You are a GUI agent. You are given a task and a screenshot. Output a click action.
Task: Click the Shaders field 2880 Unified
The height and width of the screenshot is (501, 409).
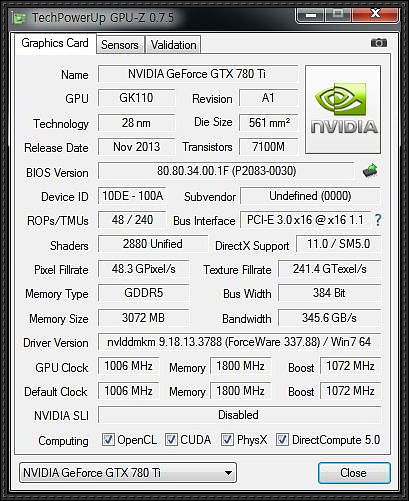[x=153, y=244]
